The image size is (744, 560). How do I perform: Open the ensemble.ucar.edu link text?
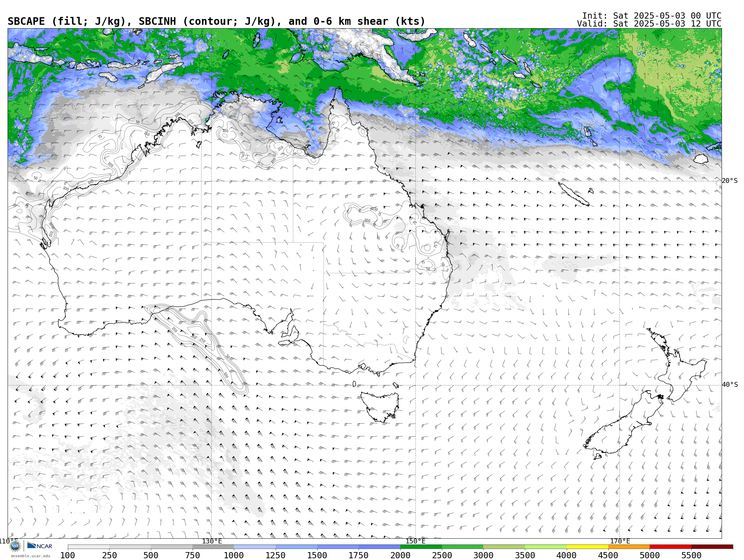[x=30, y=556]
